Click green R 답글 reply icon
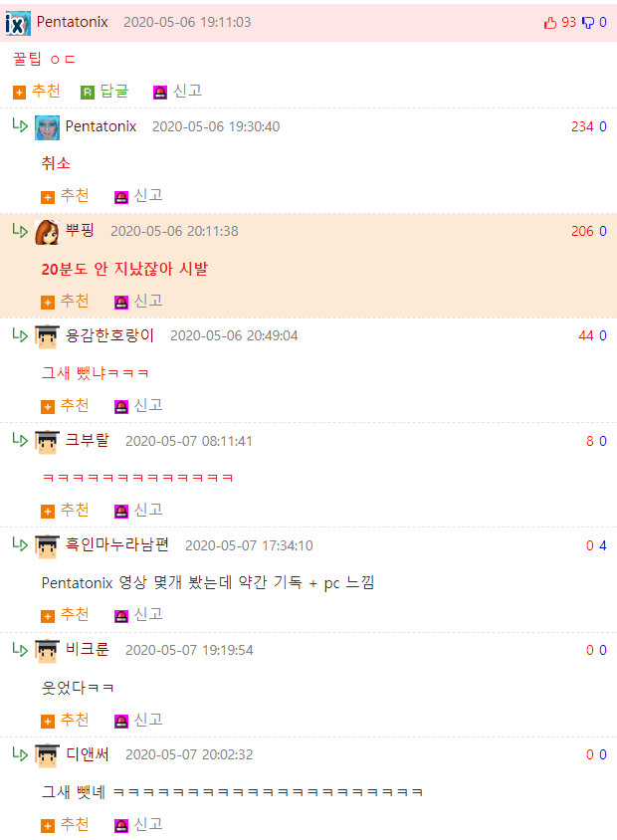The height and width of the screenshot is (840, 617). [88, 93]
